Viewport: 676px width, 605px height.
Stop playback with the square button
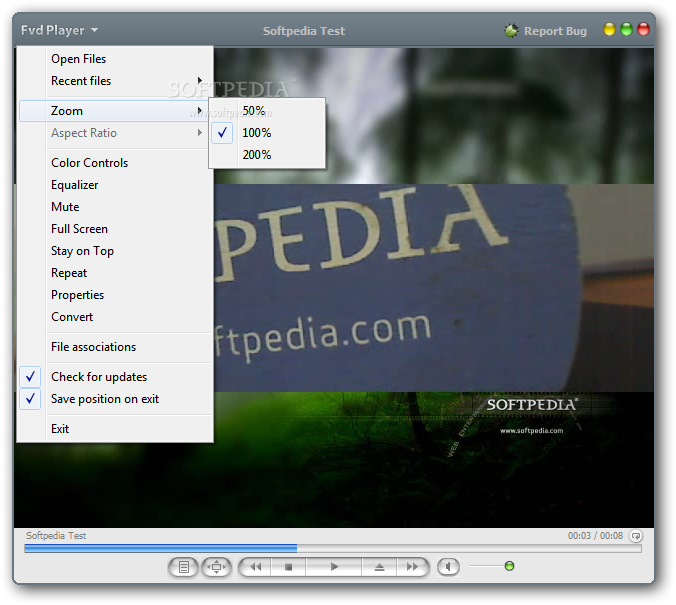[288, 567]
